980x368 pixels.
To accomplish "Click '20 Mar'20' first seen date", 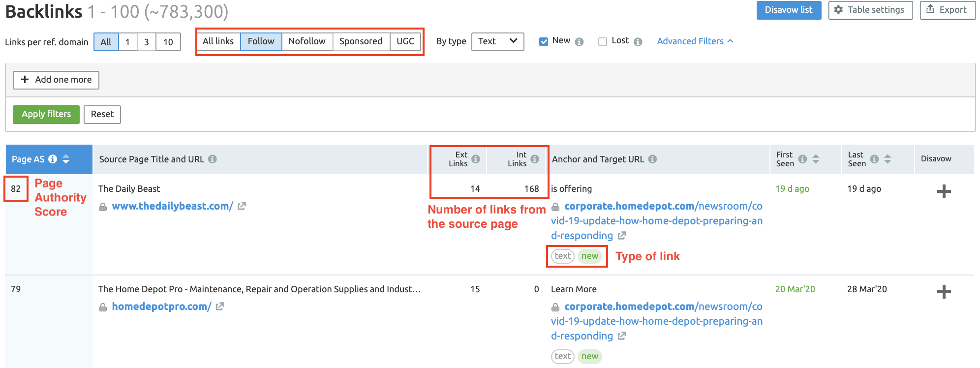I will pos(795,289).
